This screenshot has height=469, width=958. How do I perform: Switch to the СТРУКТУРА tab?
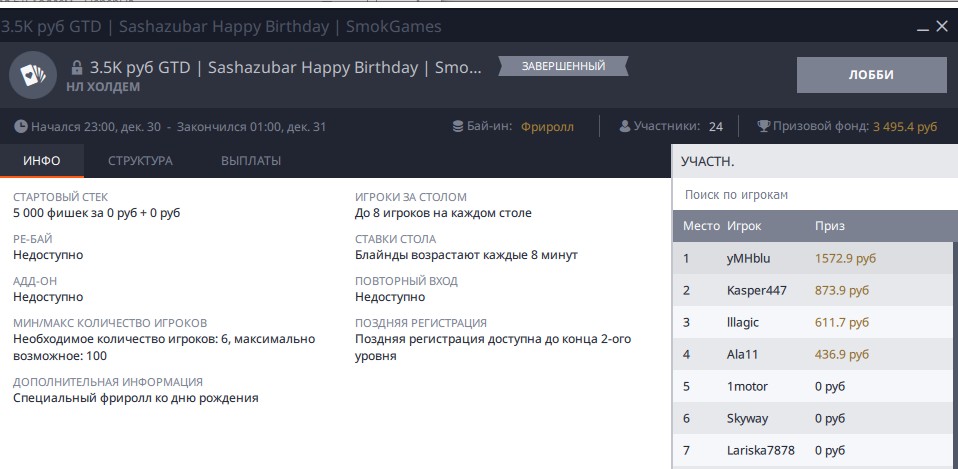pyautogui.click(x=141, y=161)
